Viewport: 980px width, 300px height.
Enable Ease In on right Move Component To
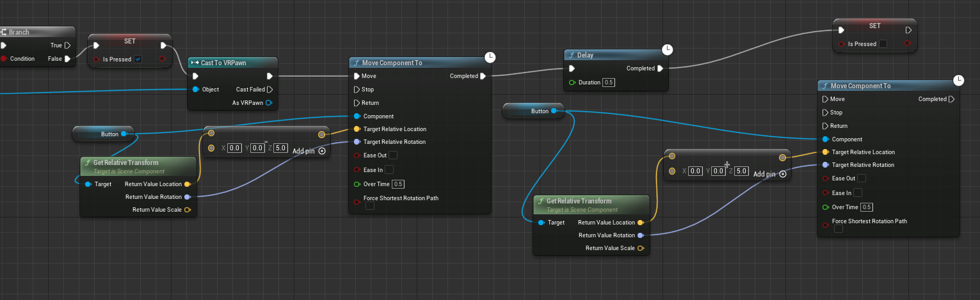click(857, 193)
